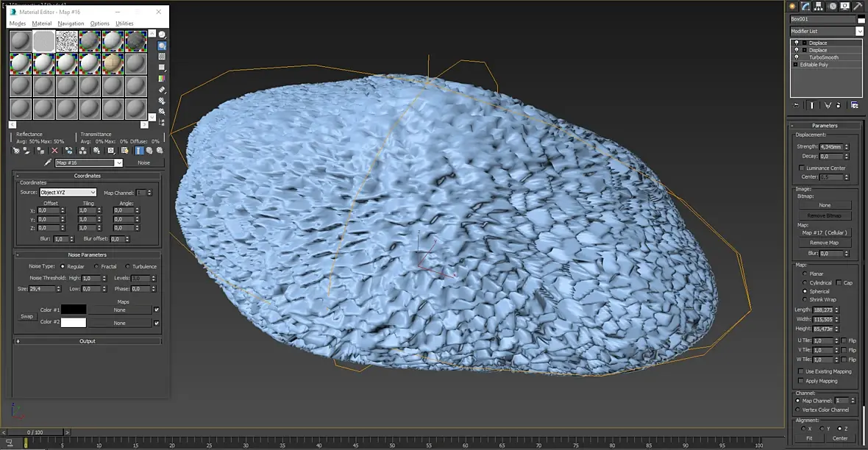The height and width of the screenshot is (450, 868).
Task: Click Color #1 black swatch
Action: point(74,310)
